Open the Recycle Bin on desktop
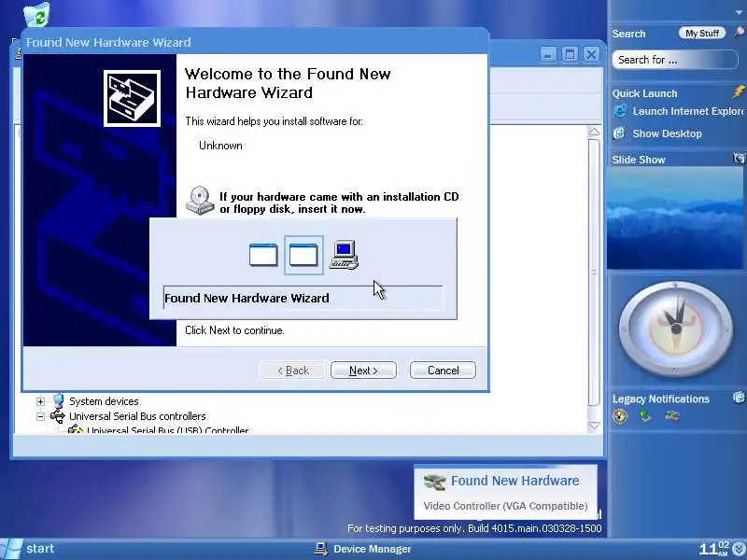The width and height of the screenshot is (747, 560). coord(36,14)
